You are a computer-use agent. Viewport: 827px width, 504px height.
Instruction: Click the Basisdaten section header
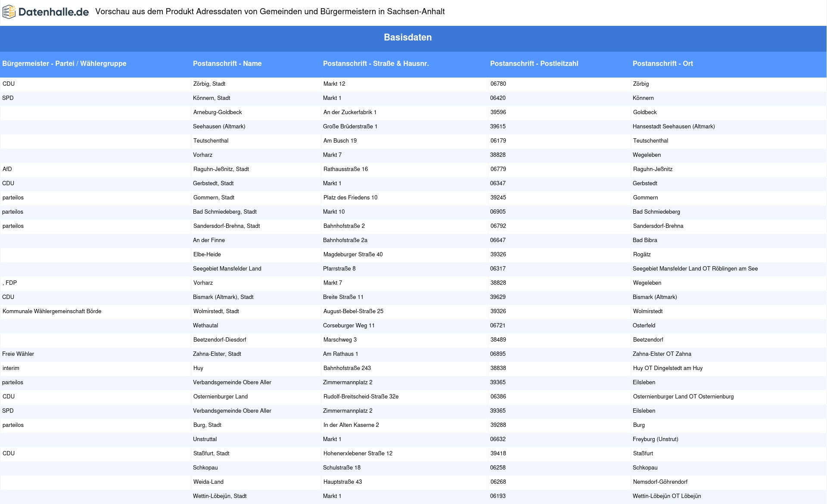point(407,37)
